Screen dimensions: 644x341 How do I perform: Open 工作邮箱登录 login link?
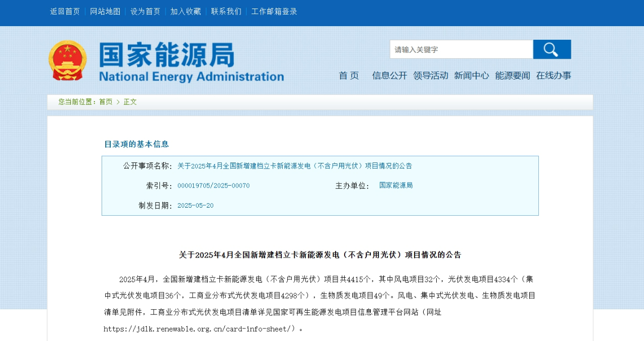[274, 11]
